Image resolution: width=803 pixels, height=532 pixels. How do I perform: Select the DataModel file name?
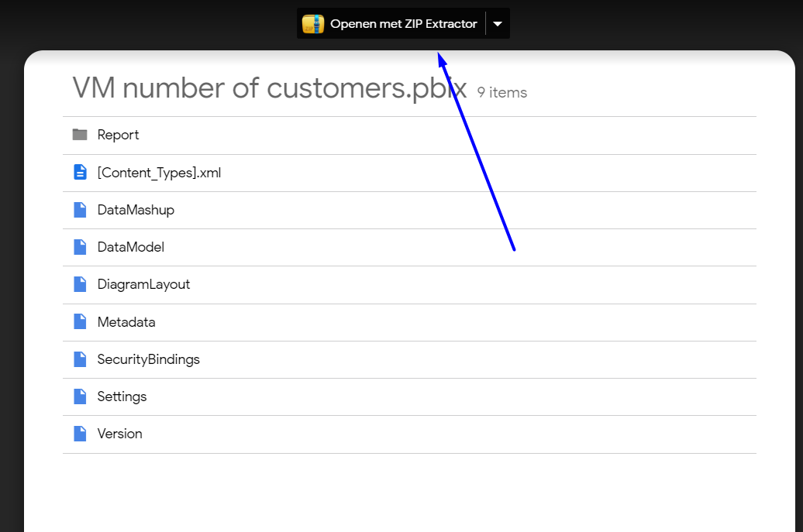point(130,247)
